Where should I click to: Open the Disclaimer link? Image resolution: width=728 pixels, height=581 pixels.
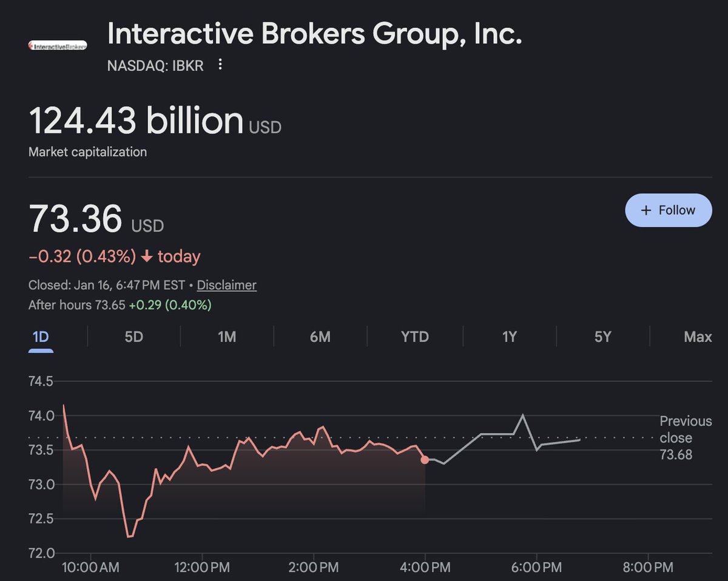click(x=226, y=285)
